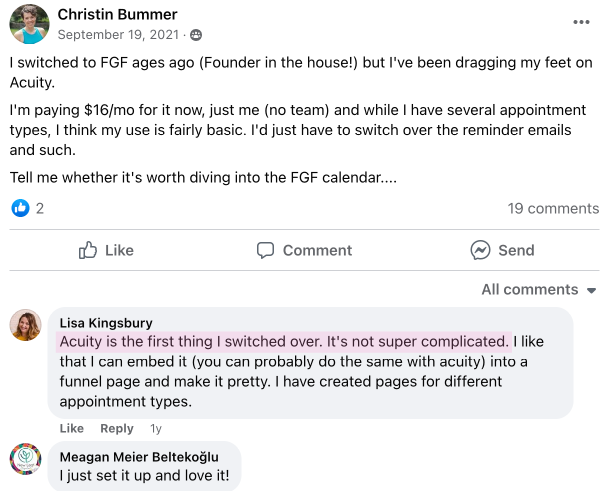Screen dimensions: 610x493
Task: Click the Lisa Kingsbury commenter name
Action: (108, 323)
